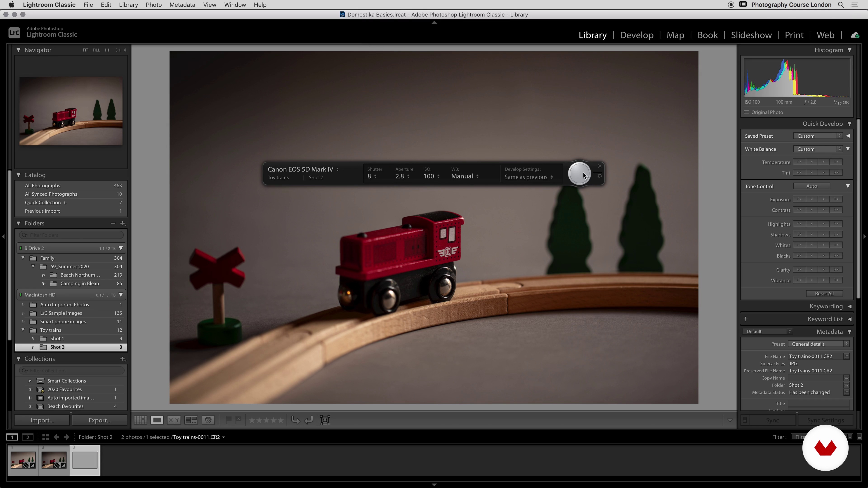The width and height of the screenshot is (868, 488).
Task: Open the Print module
Action: (x=794, y=35)
